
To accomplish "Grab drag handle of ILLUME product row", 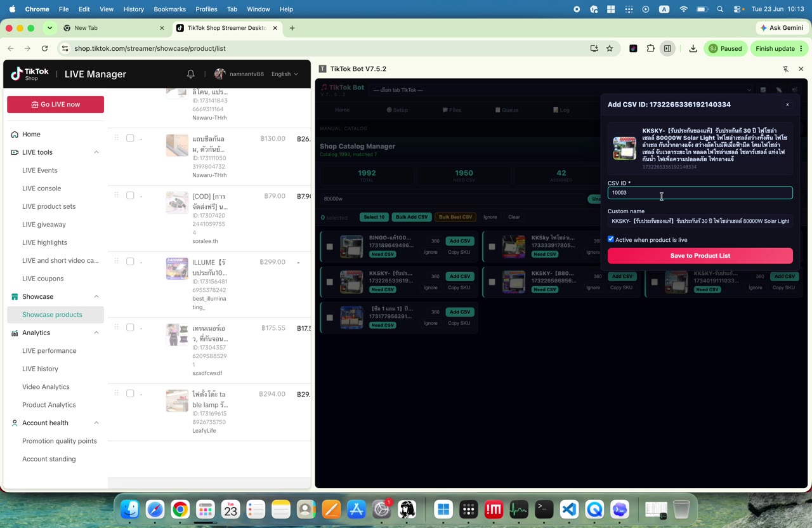I will [116, 261].
